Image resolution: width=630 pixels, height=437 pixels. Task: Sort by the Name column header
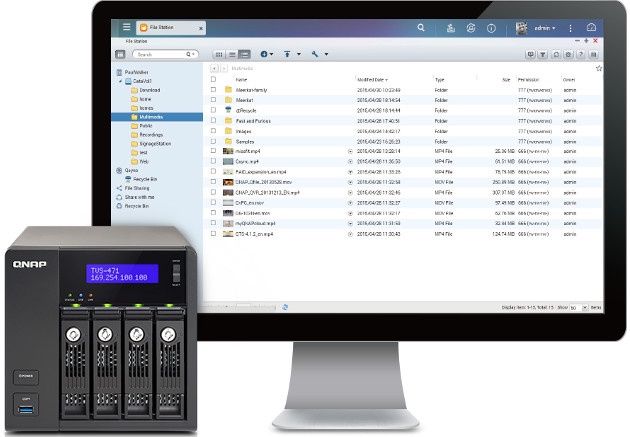tap(241, 80)
